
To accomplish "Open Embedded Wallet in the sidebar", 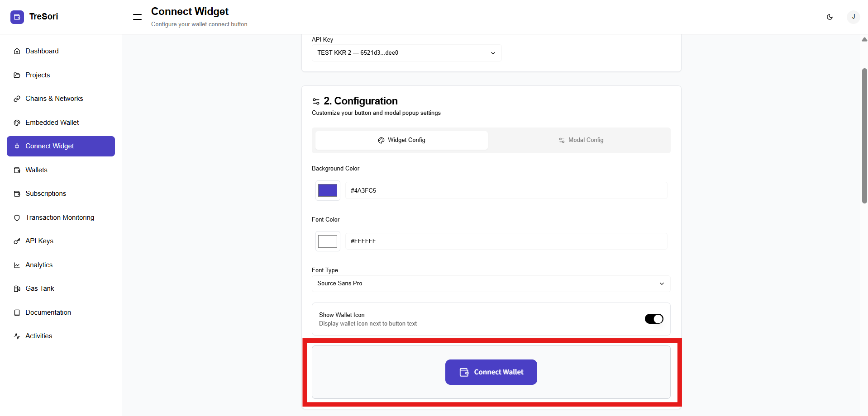I will tap(52, 123).
